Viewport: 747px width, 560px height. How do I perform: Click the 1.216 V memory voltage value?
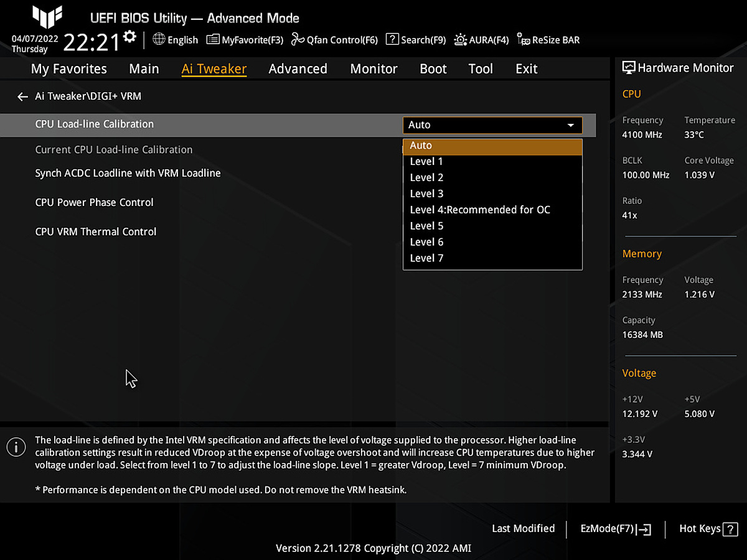(700, 295)
